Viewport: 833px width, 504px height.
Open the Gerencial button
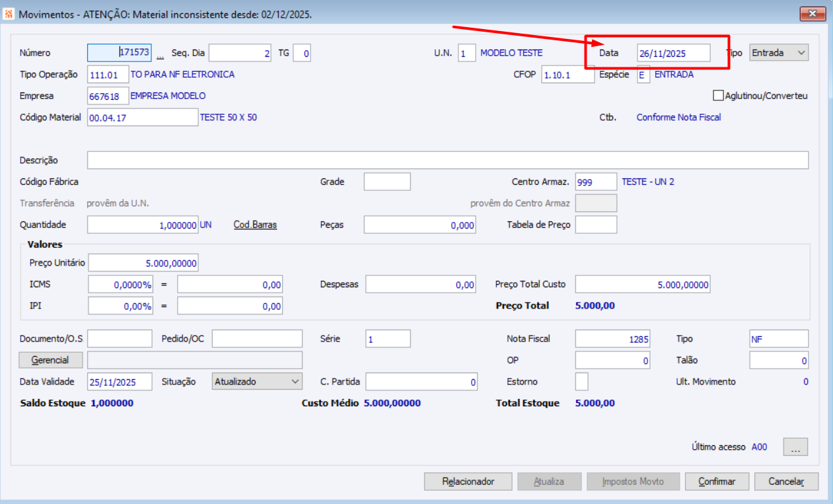tap(51, 360)
